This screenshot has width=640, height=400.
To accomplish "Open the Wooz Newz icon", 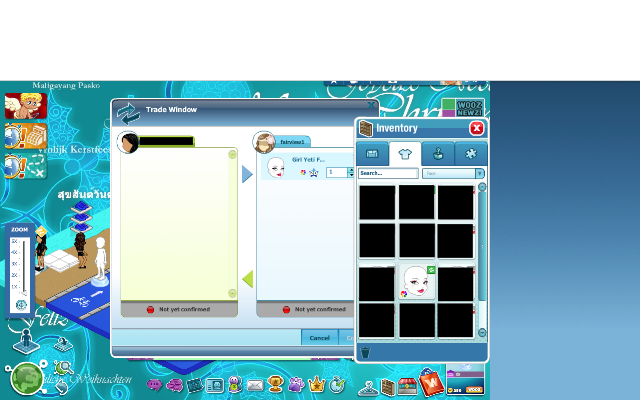I will point(463,108).
